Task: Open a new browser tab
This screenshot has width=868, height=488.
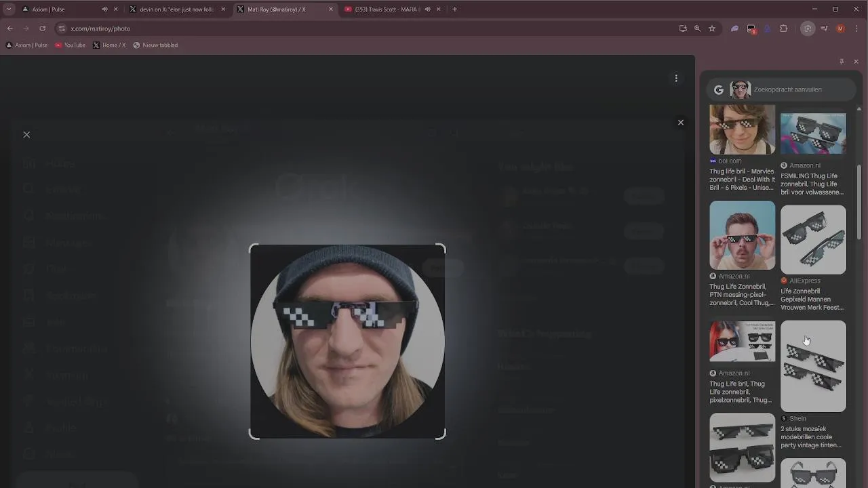Action: coord(454,9)
